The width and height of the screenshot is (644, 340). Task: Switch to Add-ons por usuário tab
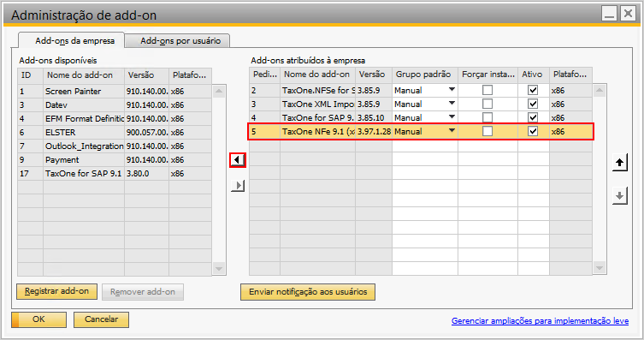click(x=177, y=41)
